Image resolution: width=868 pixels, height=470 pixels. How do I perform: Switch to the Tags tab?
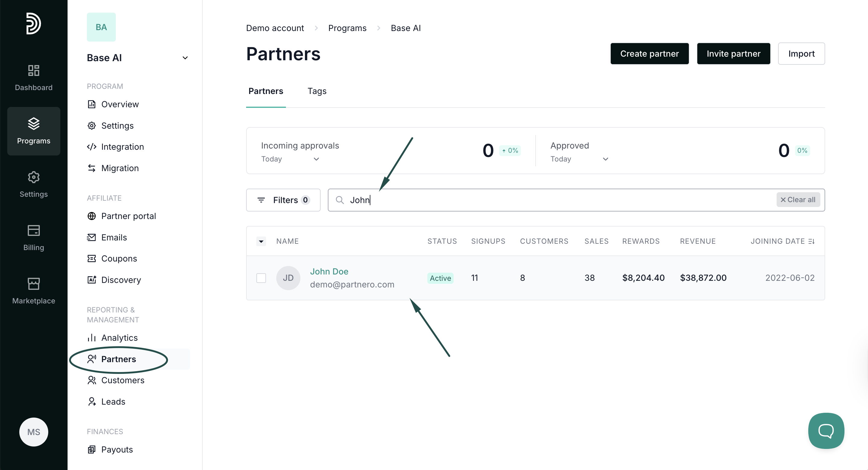click(317, 91)
